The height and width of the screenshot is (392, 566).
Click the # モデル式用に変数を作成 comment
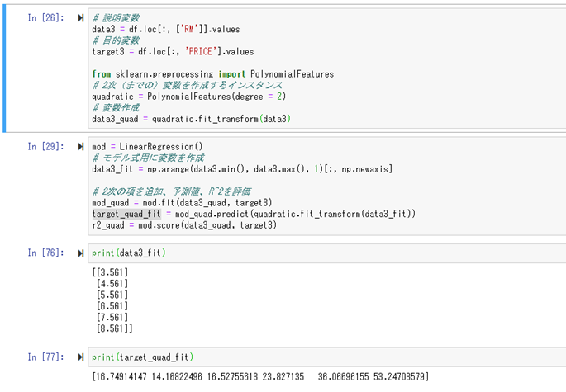tap(149, 158)
